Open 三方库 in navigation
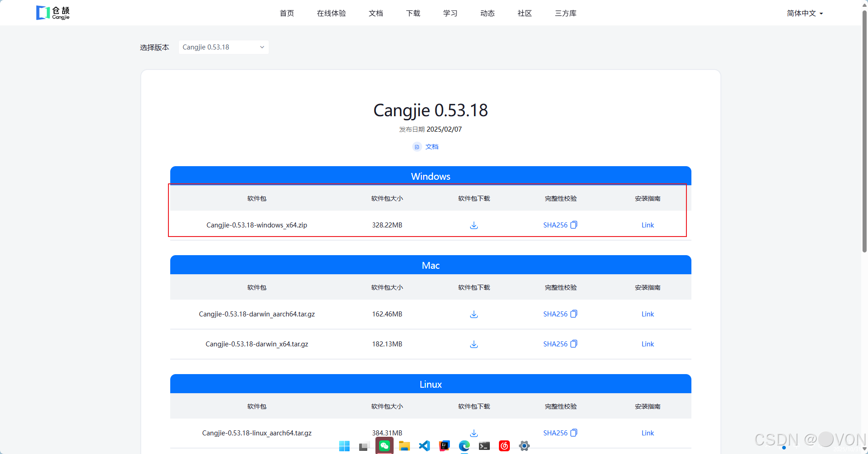The height and width of the screenshot is (454, 868). point(566,13)
